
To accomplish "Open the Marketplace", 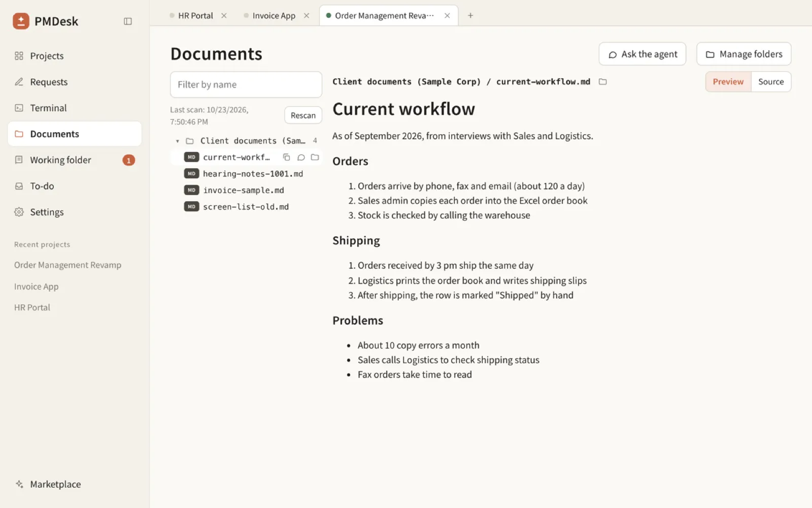I will pyautogui.click(x=75, y=484).
